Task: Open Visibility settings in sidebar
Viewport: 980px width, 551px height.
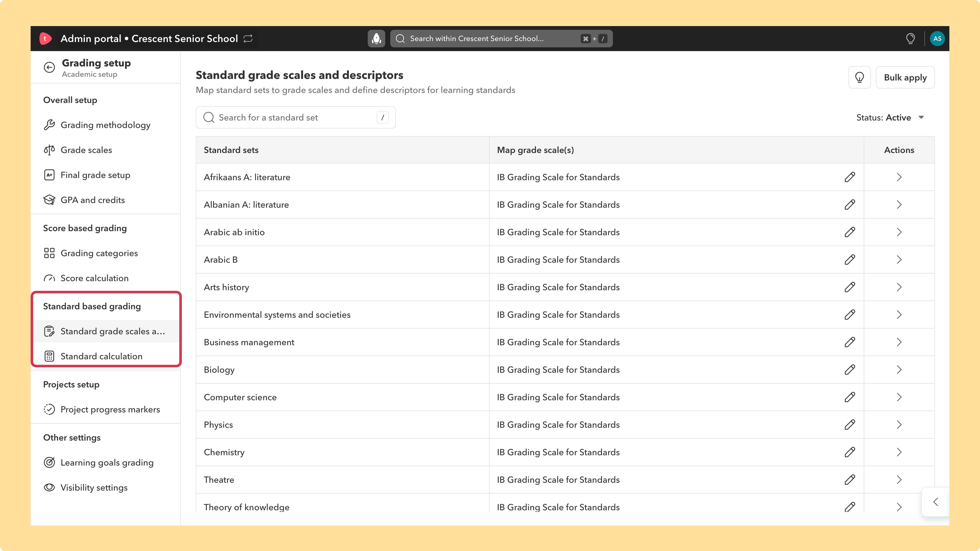Action: click(105, 488)
